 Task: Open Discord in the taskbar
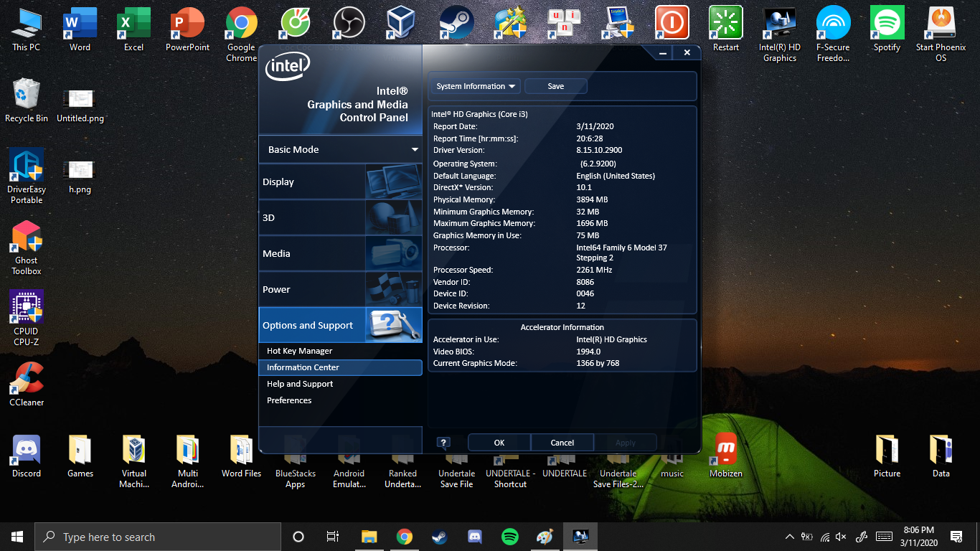point(474,537)
